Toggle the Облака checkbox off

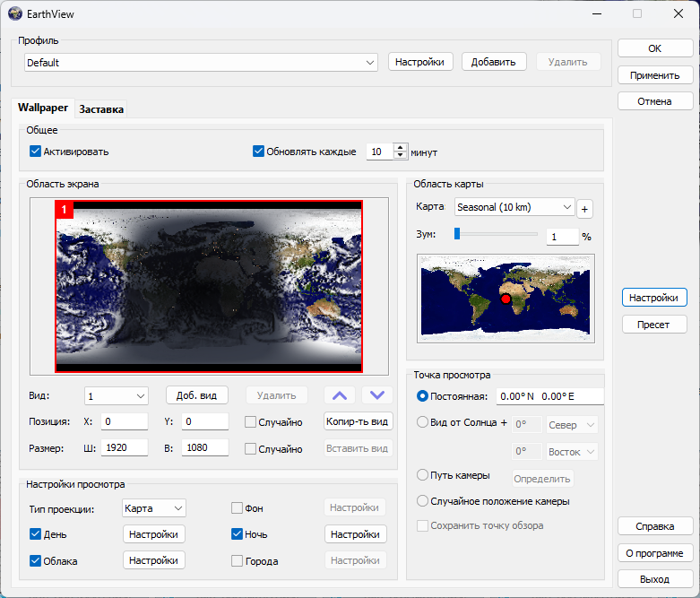tap(36, 561)
